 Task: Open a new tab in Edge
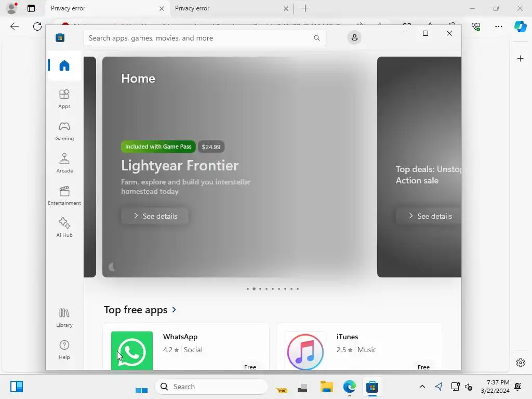pos(305,8)
